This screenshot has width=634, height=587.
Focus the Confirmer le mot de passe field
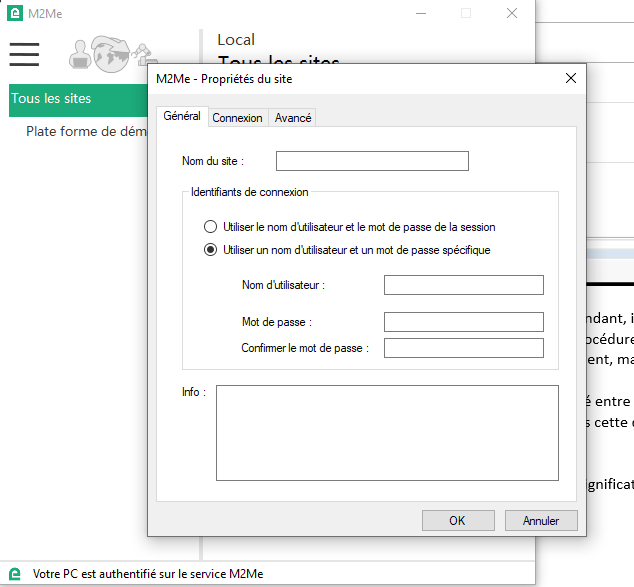463,348
